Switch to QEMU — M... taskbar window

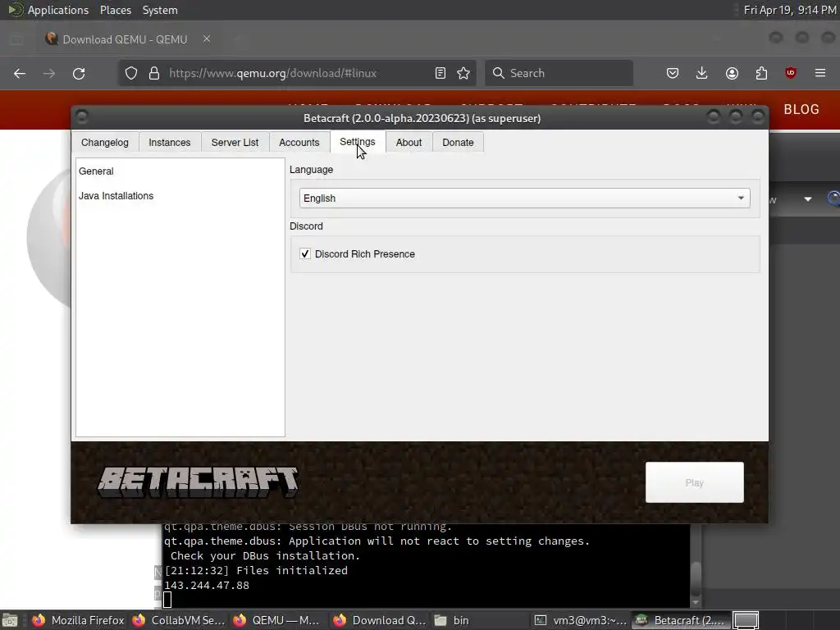click(279, 620)
